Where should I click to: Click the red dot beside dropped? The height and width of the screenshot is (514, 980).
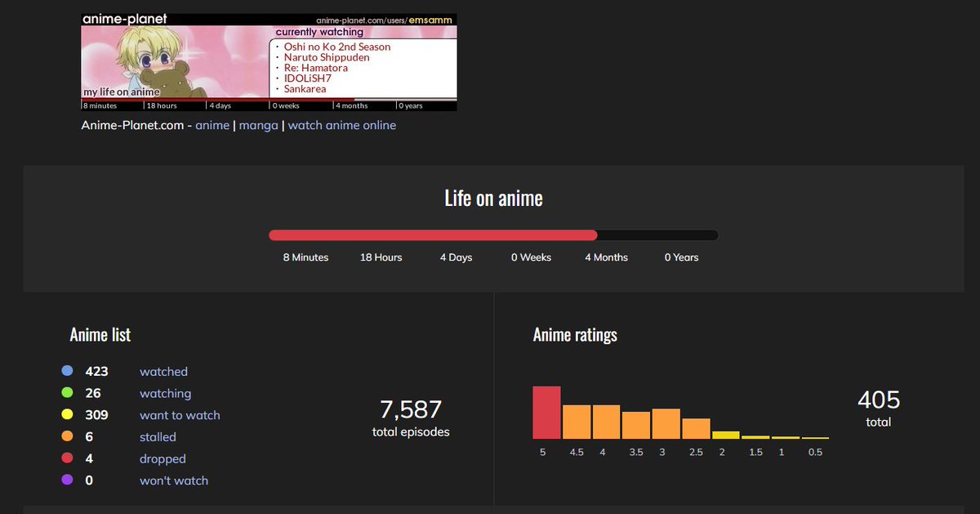coord(67,458)
